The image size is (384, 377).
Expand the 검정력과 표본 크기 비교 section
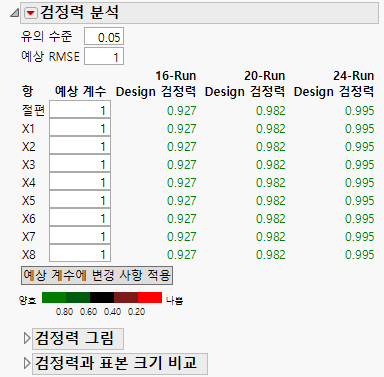(x=27, y=363)
